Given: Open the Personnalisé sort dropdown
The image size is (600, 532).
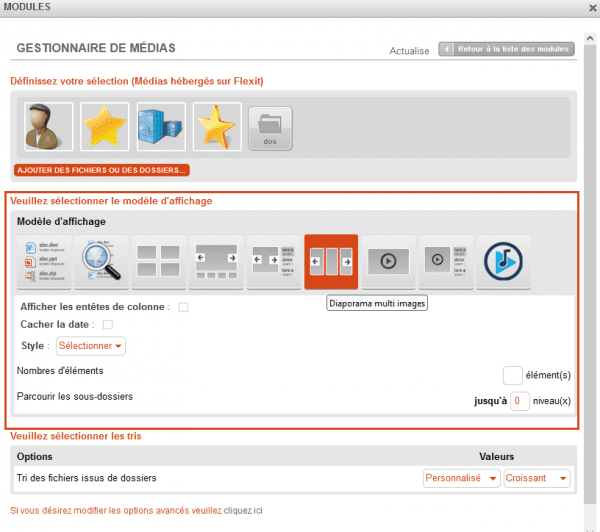Looking at the screenshot, I should [x=461, y=478].
